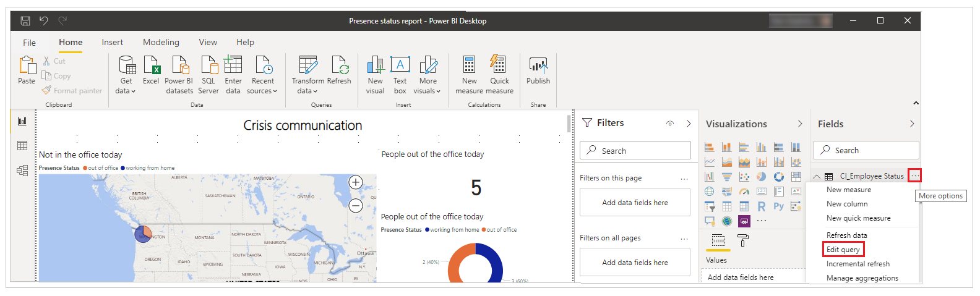Click More options ellipsis for CI_Employee Status
The image size is (980, 296).
[x=914, y=176]
